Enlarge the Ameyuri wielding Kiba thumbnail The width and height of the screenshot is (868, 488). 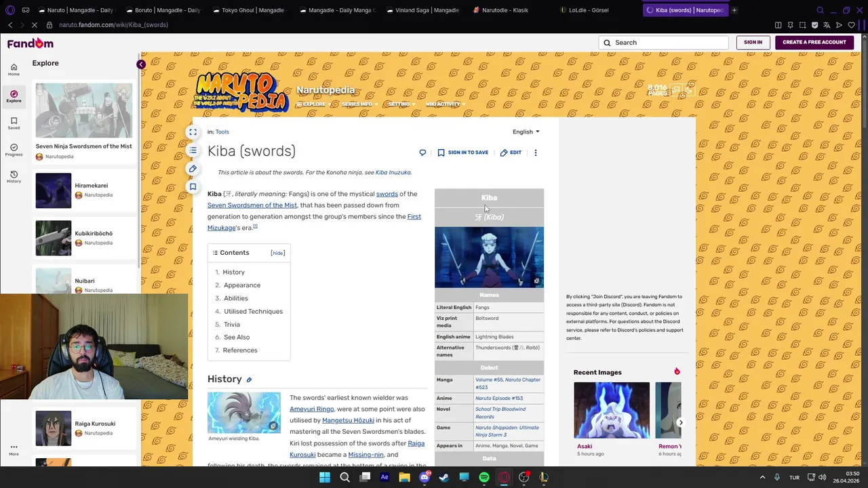click(x=273, y=426)
